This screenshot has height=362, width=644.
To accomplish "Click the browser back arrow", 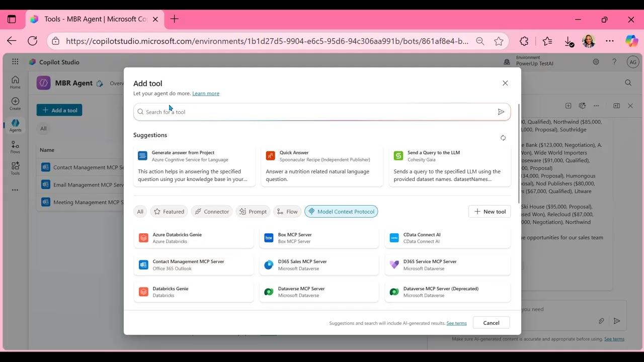I will [x=12, y=41].
